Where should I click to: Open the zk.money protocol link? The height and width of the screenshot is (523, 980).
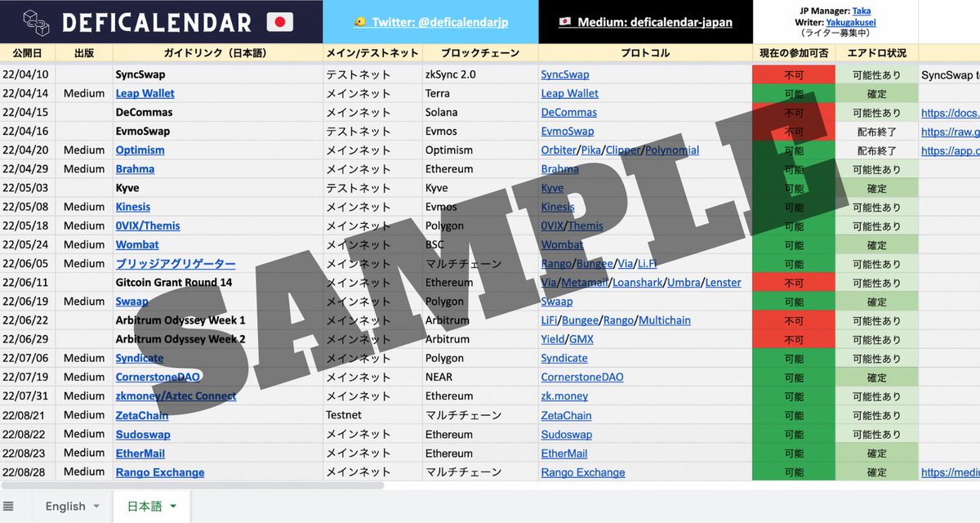point(564,396)
